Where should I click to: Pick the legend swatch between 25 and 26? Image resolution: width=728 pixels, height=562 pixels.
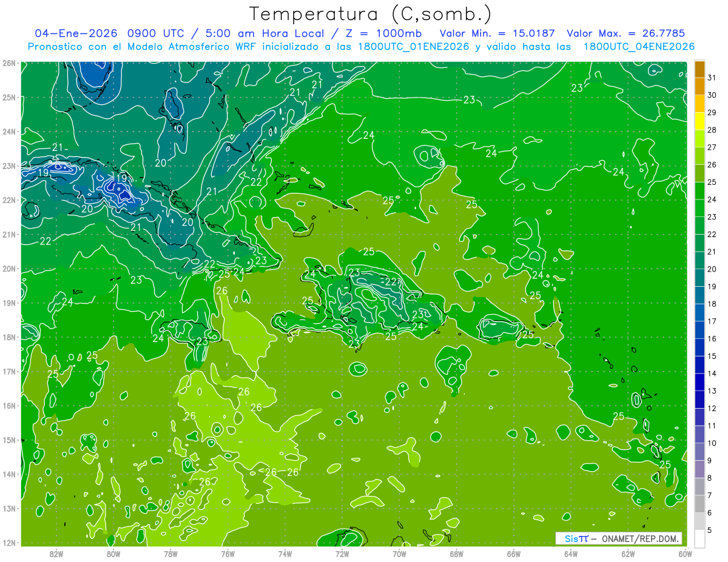pos(699,173)
